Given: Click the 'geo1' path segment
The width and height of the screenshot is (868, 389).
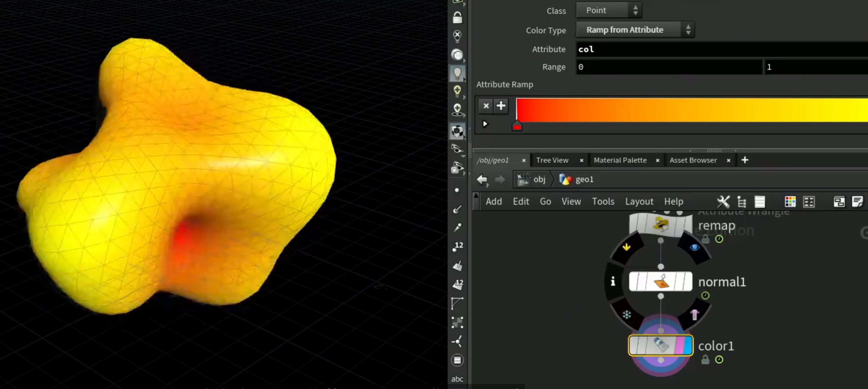Looking at the screenshot, I should 577,179.
